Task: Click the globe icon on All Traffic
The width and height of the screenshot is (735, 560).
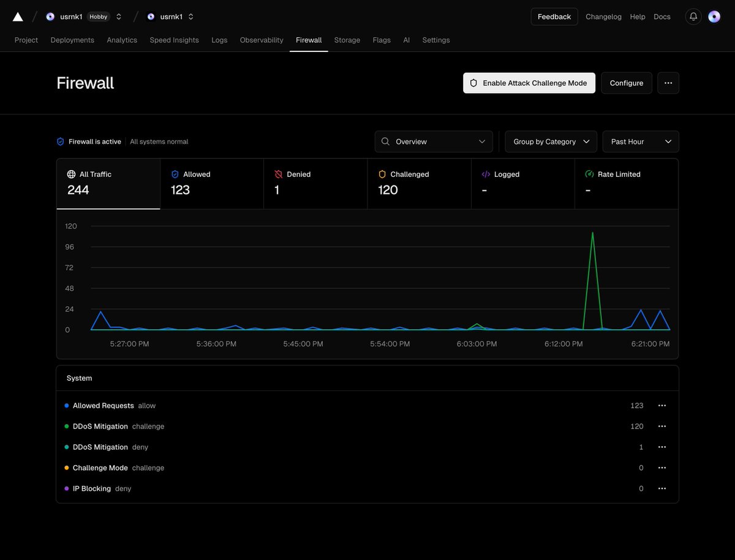Action: tap(71, 174)
